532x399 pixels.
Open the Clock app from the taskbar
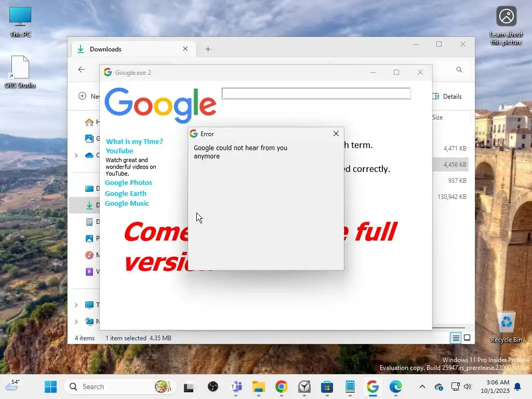pyautogui.click(x=304, y=387)
